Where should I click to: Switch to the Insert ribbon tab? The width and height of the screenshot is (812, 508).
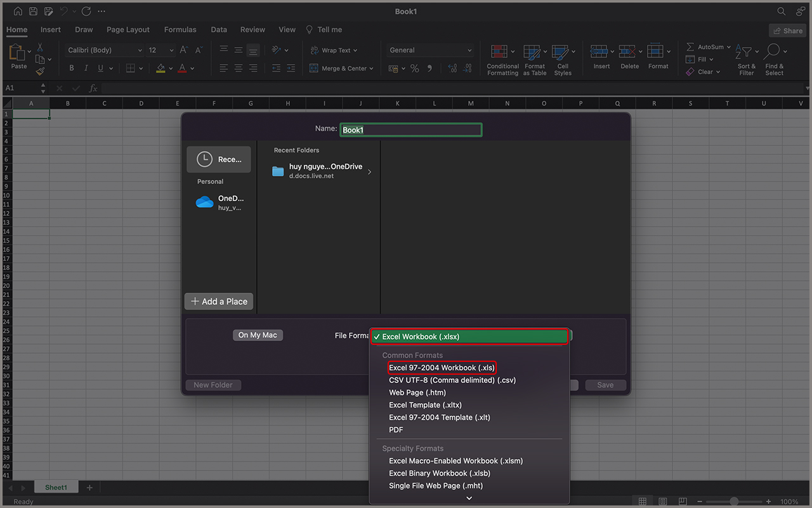coord(51,30)
